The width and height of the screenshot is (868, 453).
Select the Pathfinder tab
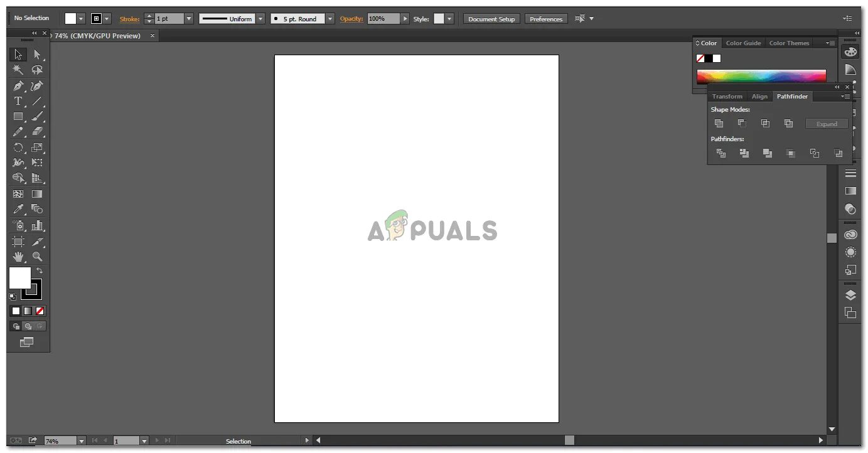(x=792, y=97)
